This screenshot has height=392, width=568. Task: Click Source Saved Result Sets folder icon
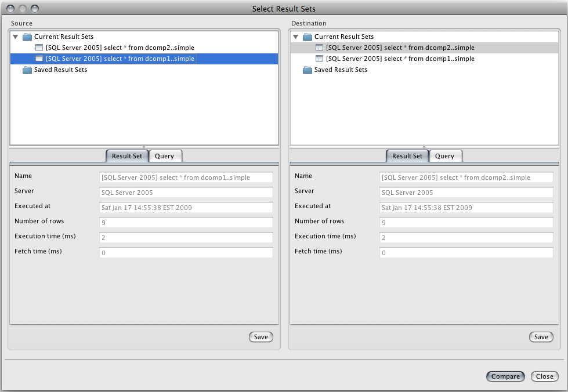point(27,70)
